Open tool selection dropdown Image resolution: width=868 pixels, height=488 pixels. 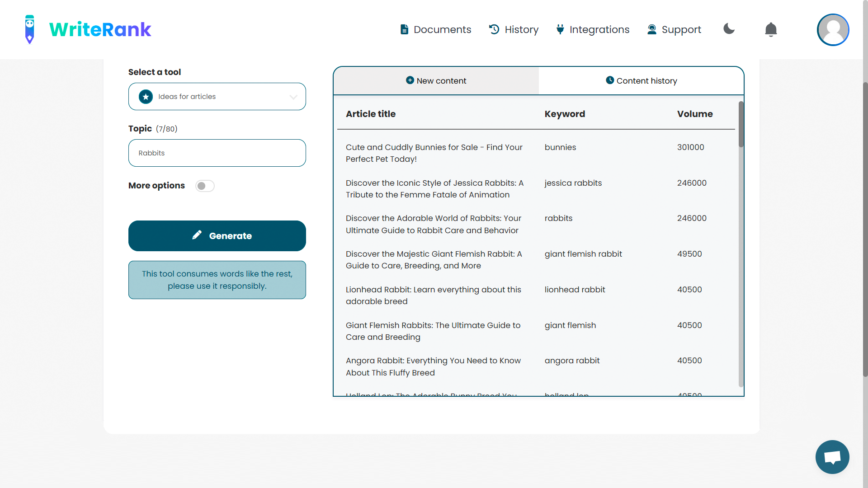click(x=217, y=97)
